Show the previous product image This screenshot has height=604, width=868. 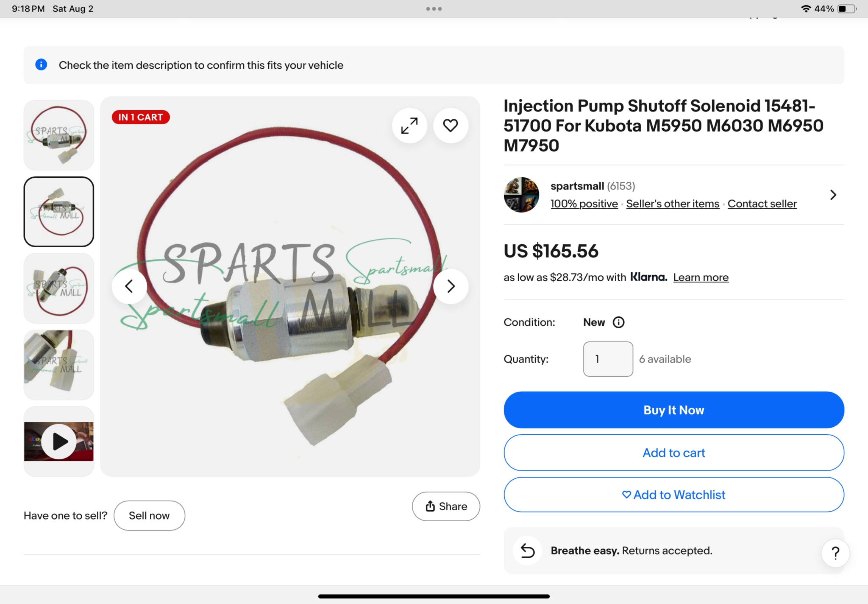pos(129,286)
